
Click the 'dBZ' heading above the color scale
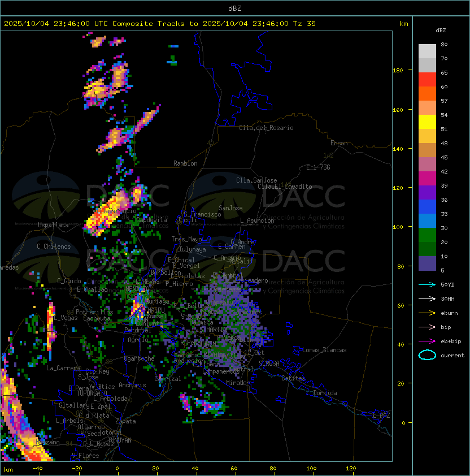(441, 31)
